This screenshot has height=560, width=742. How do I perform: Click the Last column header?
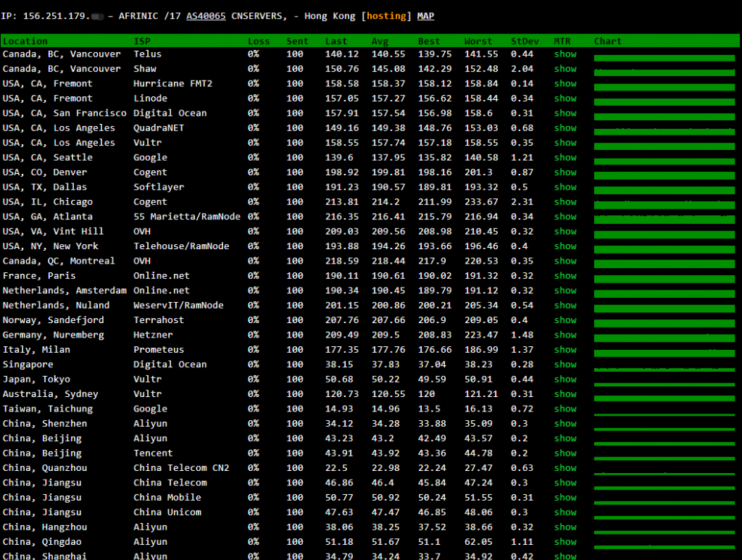click(x=336, y=41)
